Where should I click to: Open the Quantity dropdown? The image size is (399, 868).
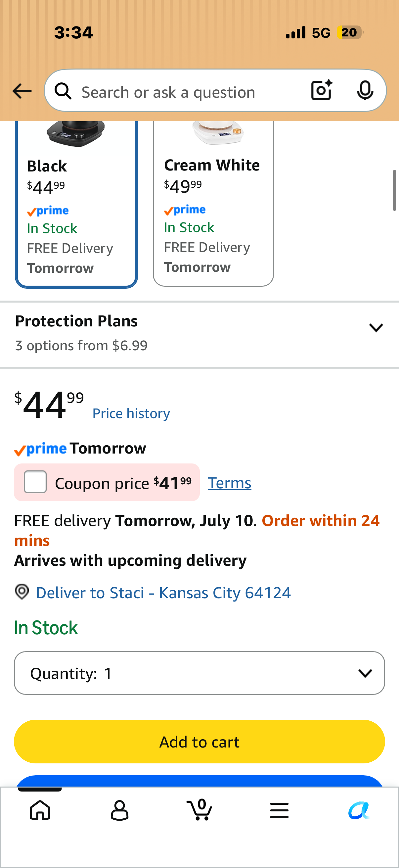(x=199, y=673)
